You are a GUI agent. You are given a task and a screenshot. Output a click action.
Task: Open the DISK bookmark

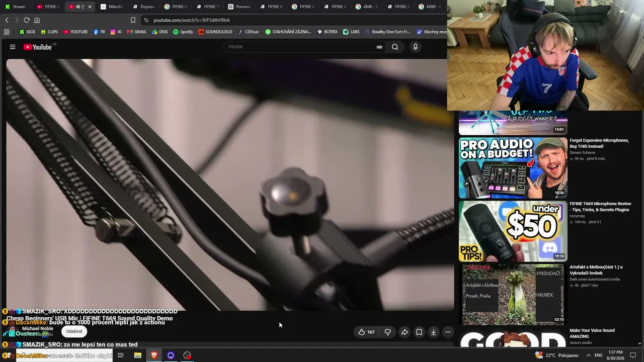[160, 32]
